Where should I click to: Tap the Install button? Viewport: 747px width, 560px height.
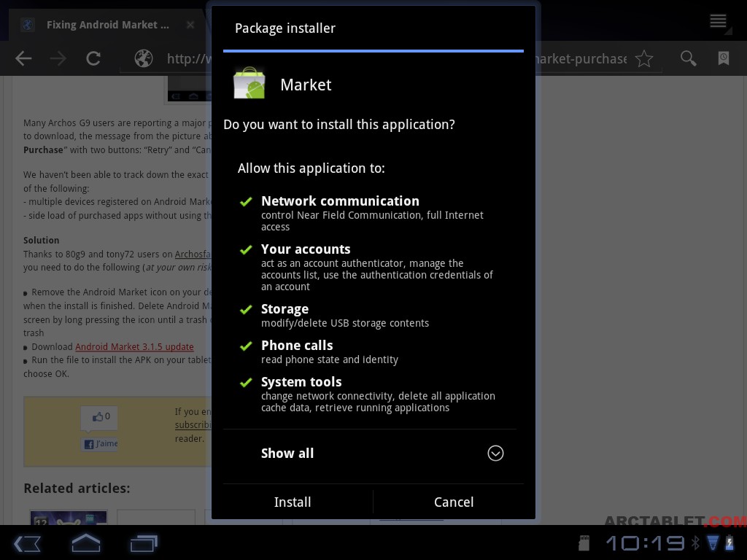tap(293, 502)
